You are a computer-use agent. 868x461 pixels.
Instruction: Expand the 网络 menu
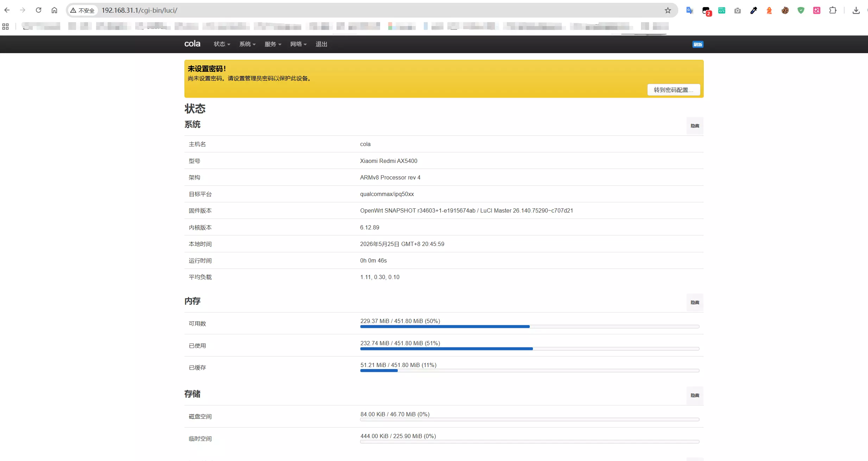tap(298, 44)
